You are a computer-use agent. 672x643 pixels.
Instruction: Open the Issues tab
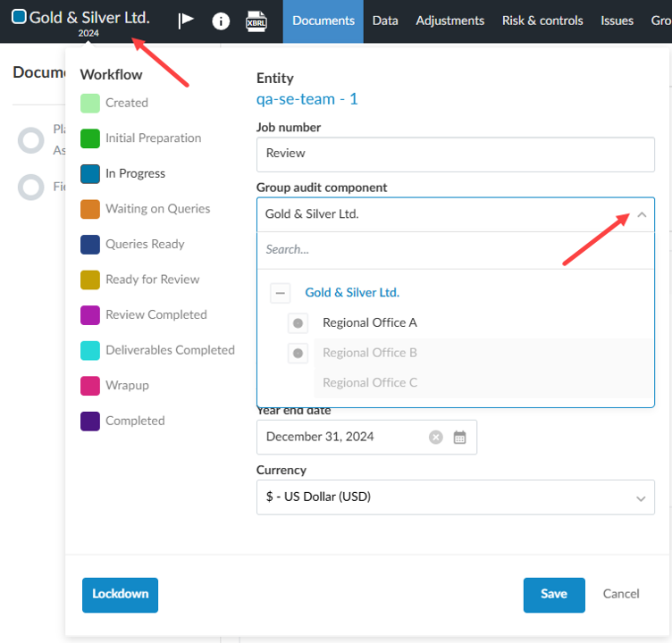(x=617, y=21)
